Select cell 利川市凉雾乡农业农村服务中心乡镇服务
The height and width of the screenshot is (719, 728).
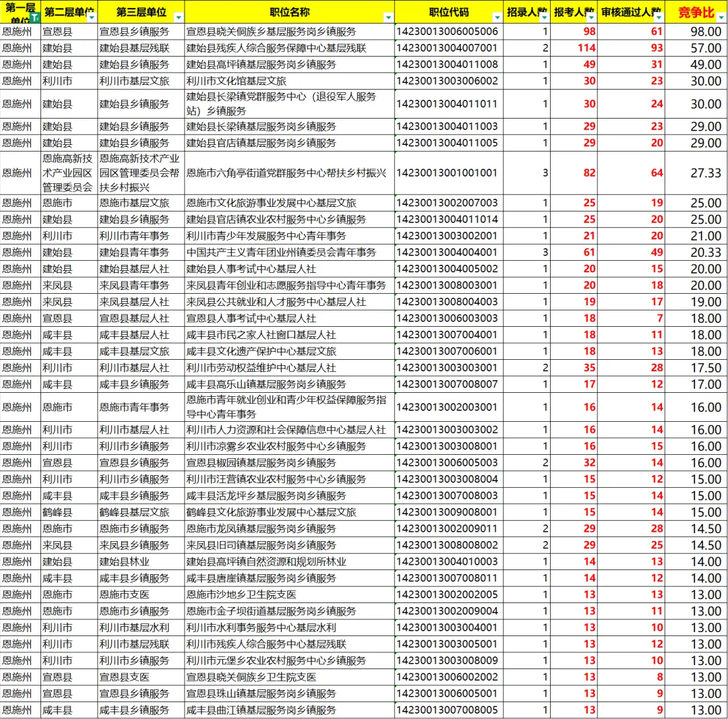(289, 446)
